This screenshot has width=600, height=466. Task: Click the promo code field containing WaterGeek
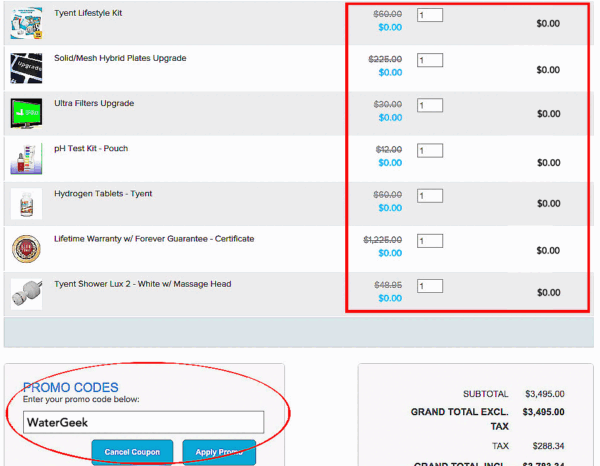[143, 422]
